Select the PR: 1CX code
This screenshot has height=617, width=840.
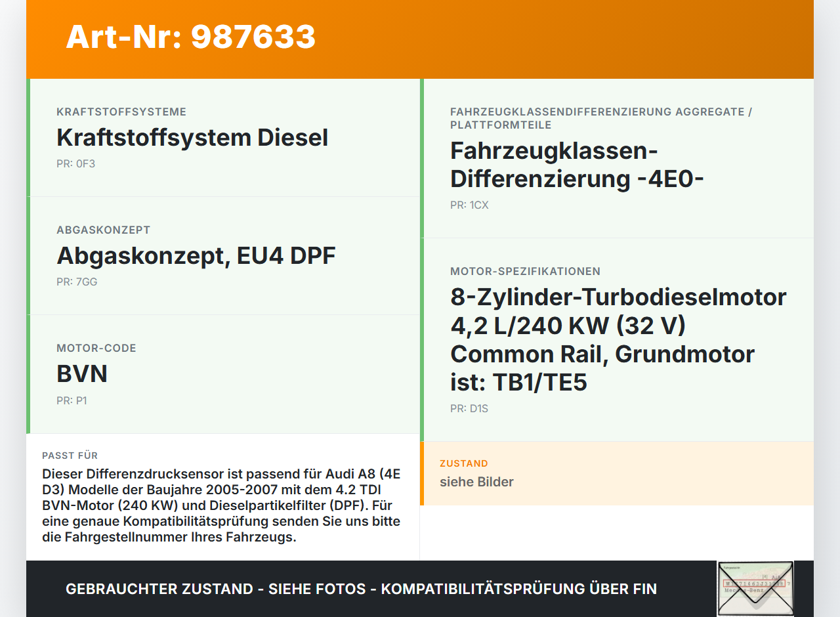[x=470, y=205]
